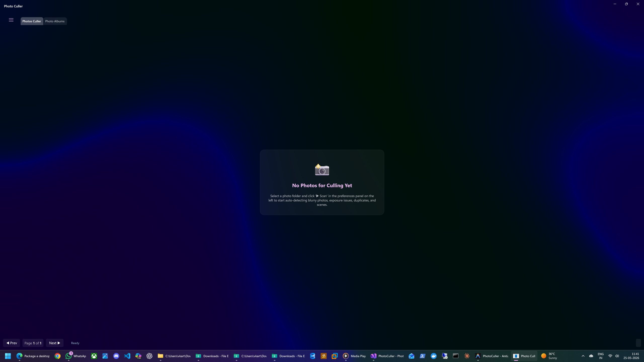This screenshot has height=362, width=644.
Task: Open the clock showing 11:41 25-05-2026
Action: point(631,356)
